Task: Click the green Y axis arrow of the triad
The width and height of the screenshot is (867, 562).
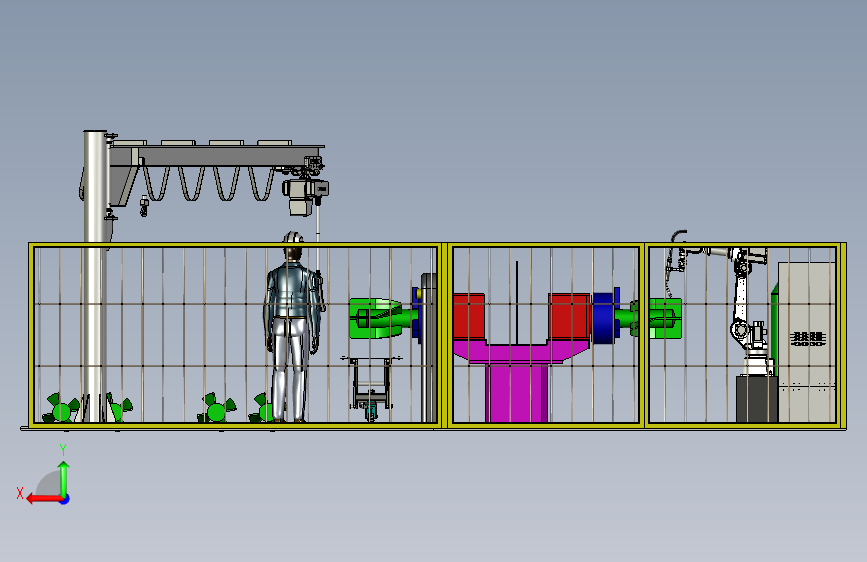Action: click(64, 478)
